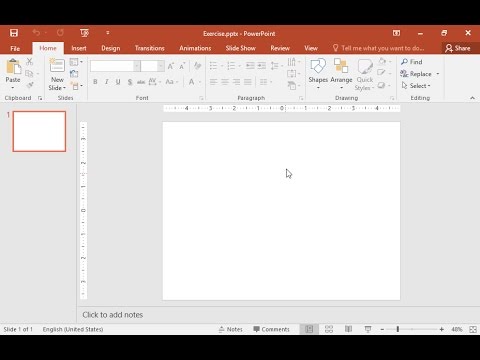This screenshot has height=360, width=480.
Task: Open the View tab
Action: tap(311, 48)
